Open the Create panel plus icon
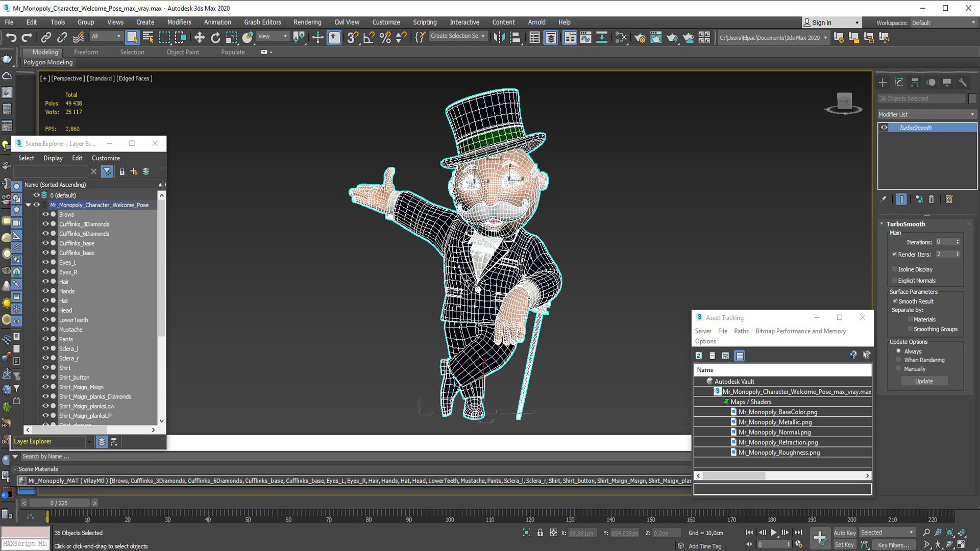Image resolution: width=980 pixels, height=551 pixels. click(883, 82)
